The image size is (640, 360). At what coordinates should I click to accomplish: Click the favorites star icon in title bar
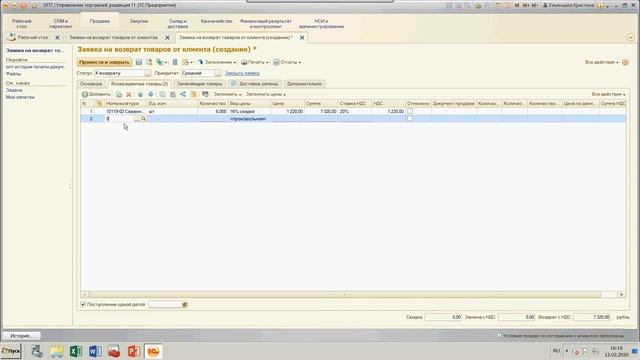tap(478, 5)
